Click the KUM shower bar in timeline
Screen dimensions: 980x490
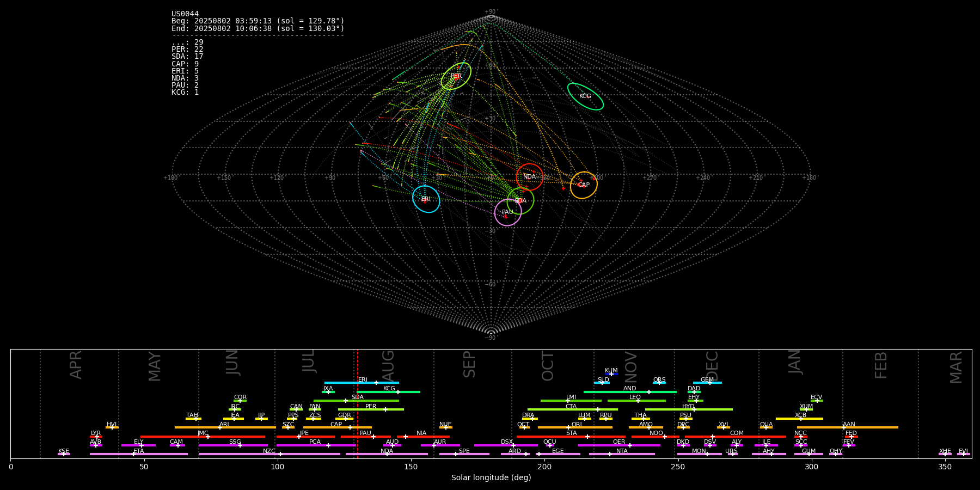611,374
